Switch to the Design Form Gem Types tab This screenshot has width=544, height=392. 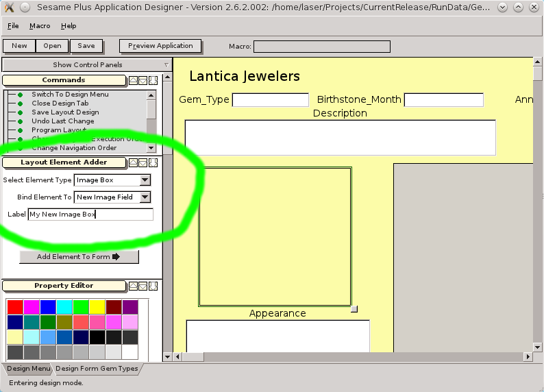97,369
